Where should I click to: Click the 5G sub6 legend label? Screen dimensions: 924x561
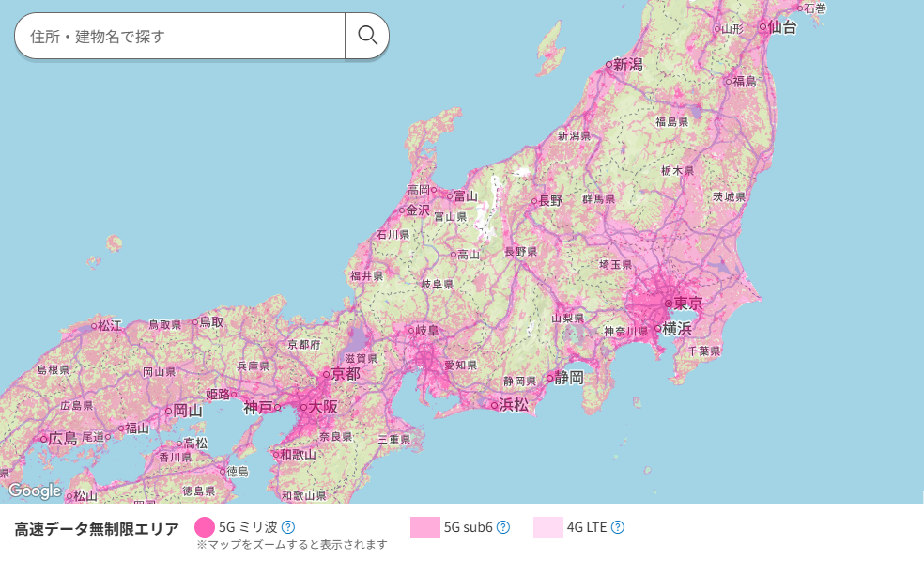click(468, 527)
